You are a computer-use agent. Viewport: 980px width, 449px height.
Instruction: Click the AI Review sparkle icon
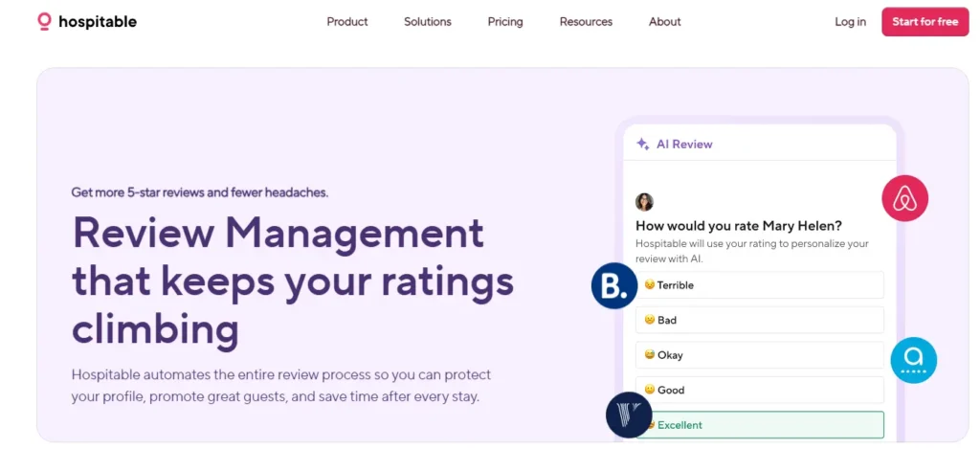pyautogui.click(x=643, y=145)
